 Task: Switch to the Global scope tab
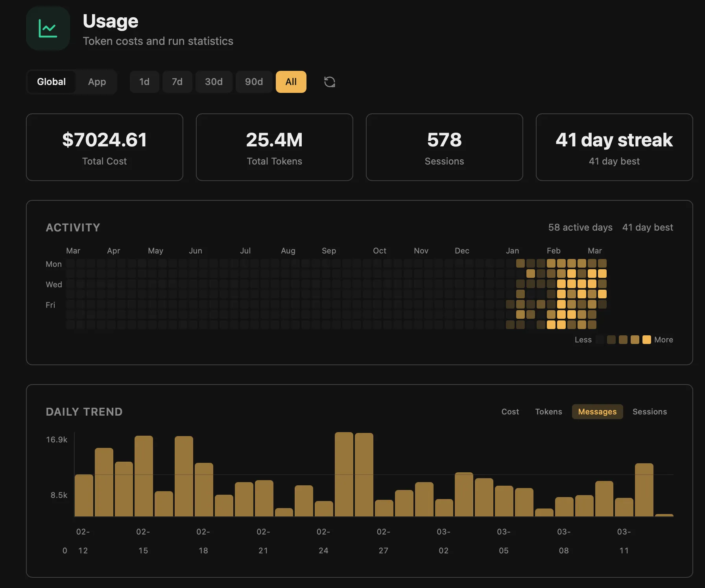coord(51,82)
